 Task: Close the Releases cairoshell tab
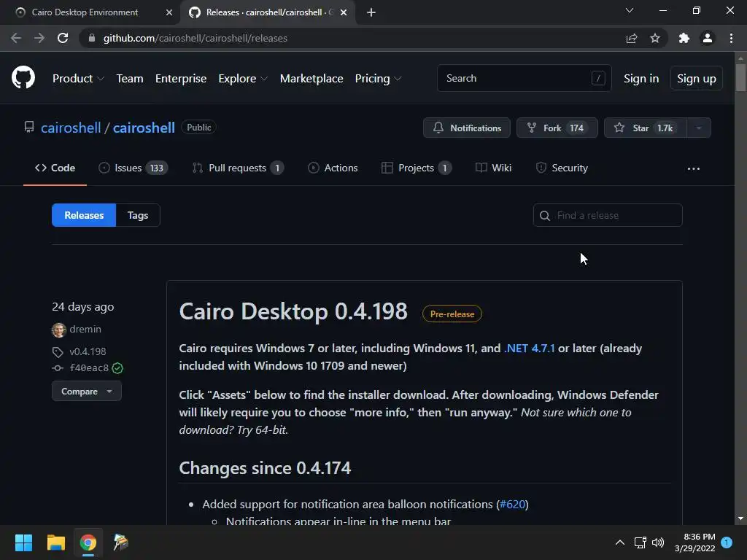tap(344, 12)
